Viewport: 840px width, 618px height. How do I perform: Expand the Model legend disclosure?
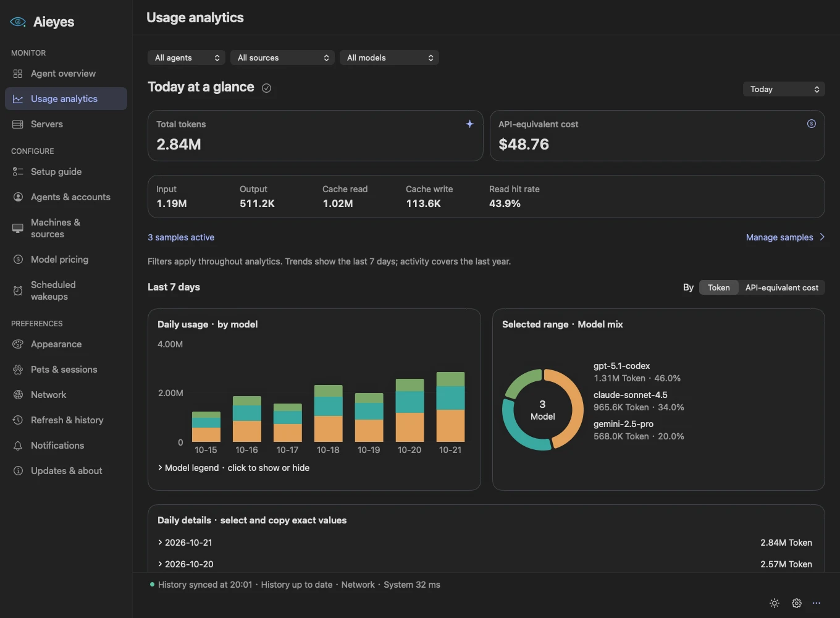(x=233, y=468)
